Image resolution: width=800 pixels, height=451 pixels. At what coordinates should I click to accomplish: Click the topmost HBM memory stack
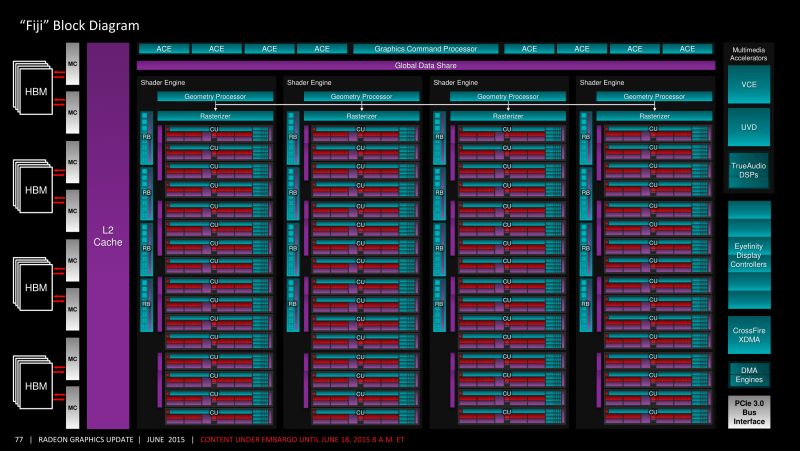33,89
